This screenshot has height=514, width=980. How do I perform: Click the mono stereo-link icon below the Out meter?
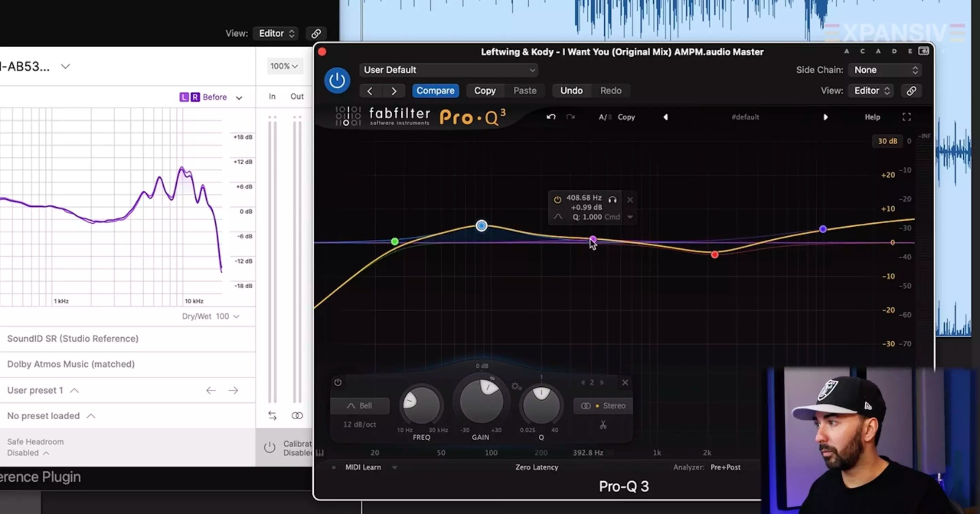(297, 416)
